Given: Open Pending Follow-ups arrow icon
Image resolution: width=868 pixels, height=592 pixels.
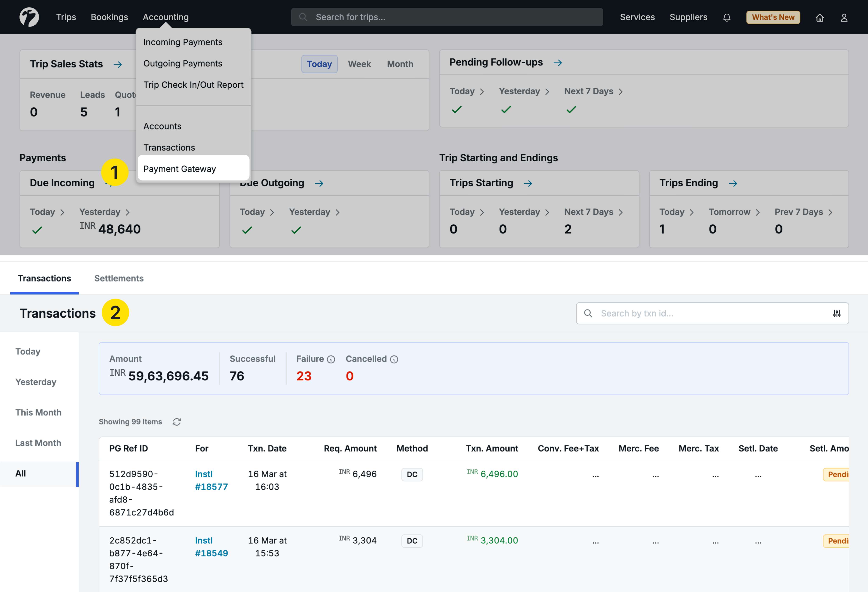Looking at the screenshot, I should (x=558, y=63).
